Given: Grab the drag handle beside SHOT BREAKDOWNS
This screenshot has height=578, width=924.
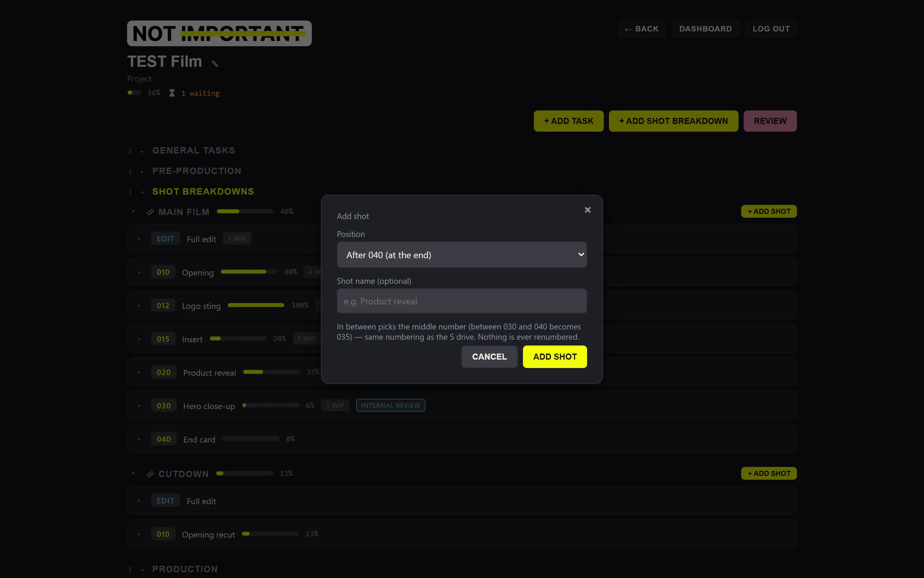Looking at the screenshot, I should [130, 192].
